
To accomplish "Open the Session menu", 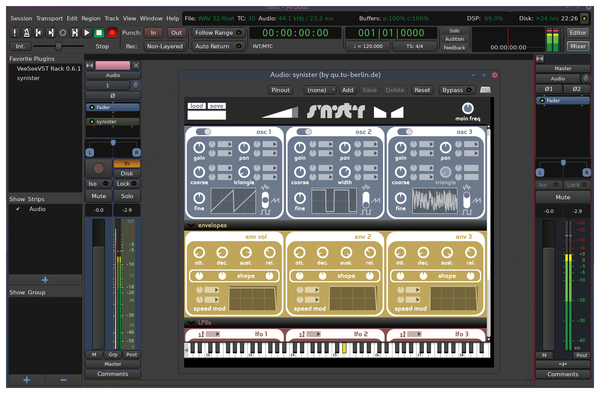I will tap(21, 18).
